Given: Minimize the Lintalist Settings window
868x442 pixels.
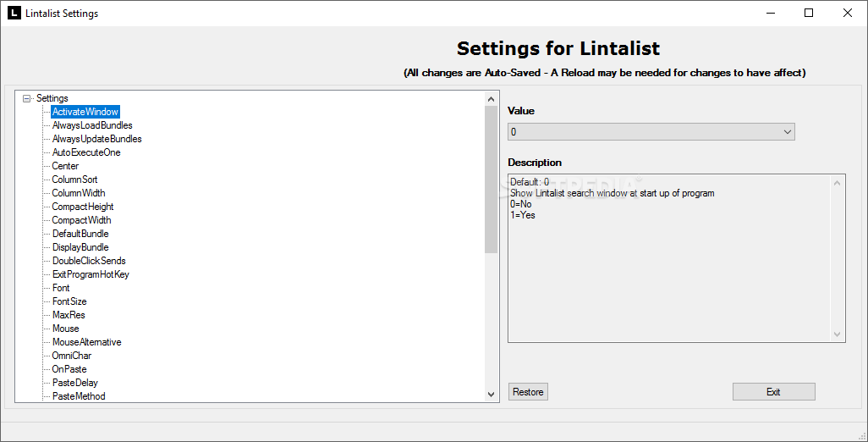Looking at the screenshot, I should click(x=771, y=13).
